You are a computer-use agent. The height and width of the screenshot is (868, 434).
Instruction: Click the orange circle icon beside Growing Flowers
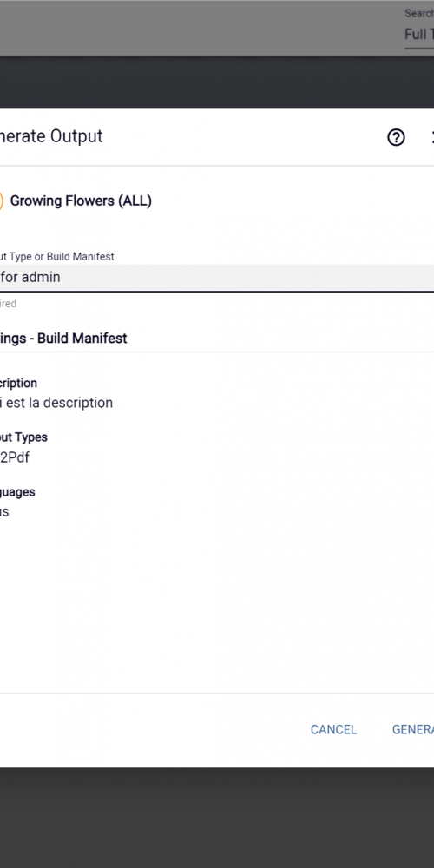(2, 201)
